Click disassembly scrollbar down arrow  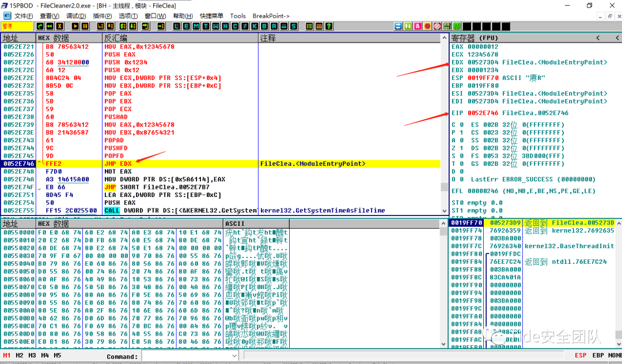coord(444,211)
